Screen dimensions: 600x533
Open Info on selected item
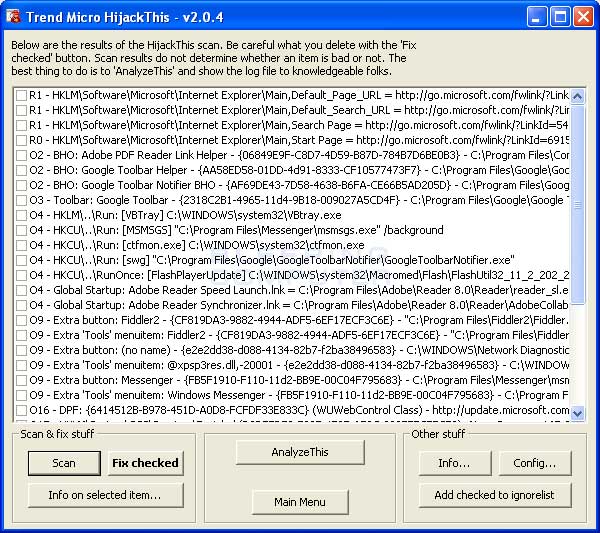tap(105, 495)
